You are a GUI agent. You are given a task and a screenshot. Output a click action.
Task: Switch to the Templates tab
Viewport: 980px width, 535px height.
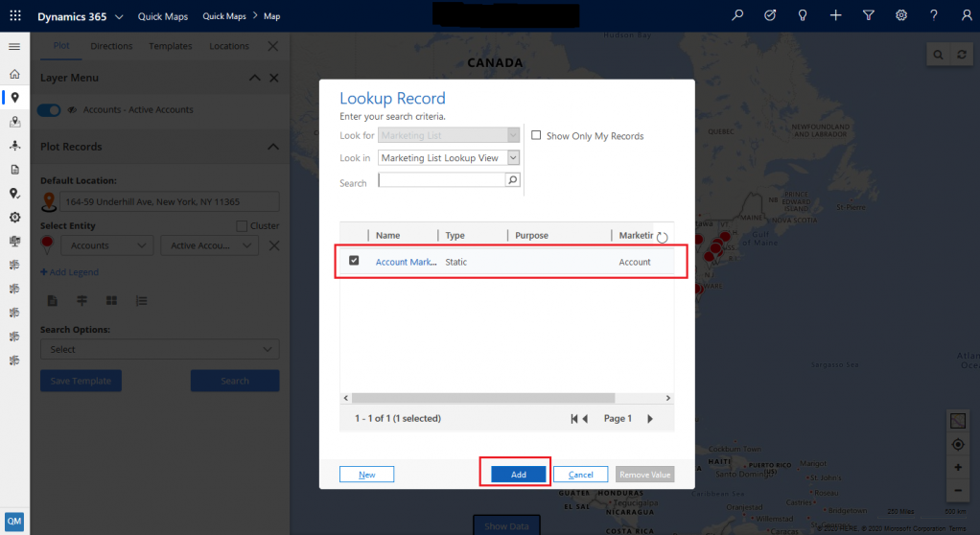(171, 46)
